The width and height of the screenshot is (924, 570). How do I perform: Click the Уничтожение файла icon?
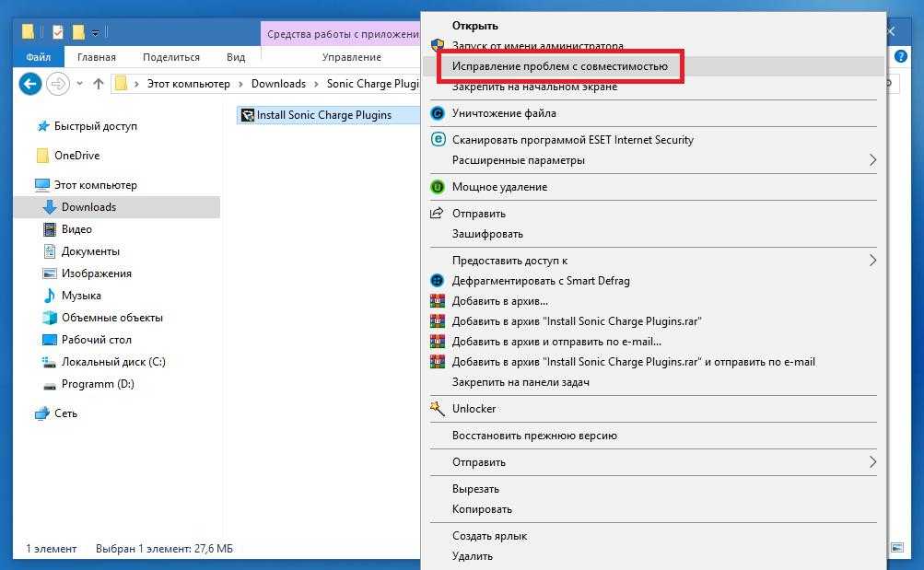(438, 113)
